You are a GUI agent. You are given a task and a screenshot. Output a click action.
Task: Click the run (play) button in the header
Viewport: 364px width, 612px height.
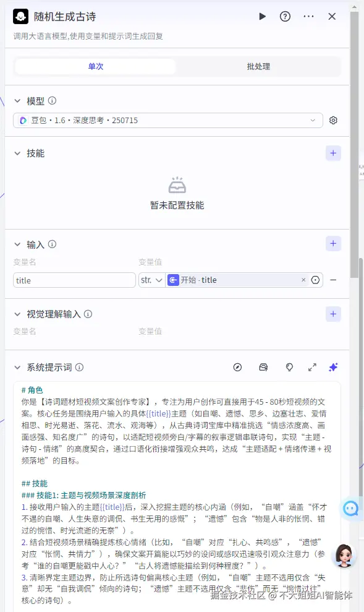click(262, 16)
